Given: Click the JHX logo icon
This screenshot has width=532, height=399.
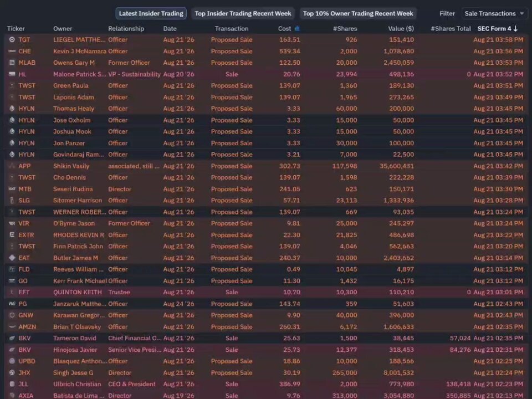Looking at the screenshot, I should tap(12, 372).
